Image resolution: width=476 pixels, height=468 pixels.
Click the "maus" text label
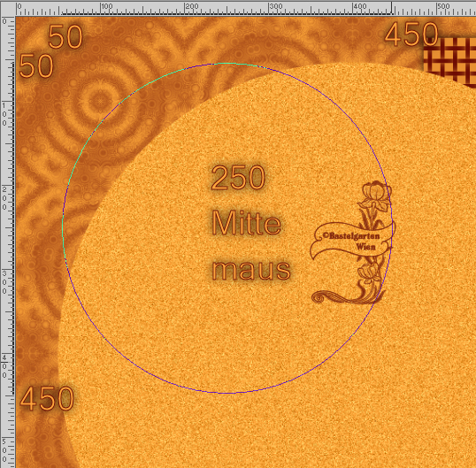(x=251, y=270)
